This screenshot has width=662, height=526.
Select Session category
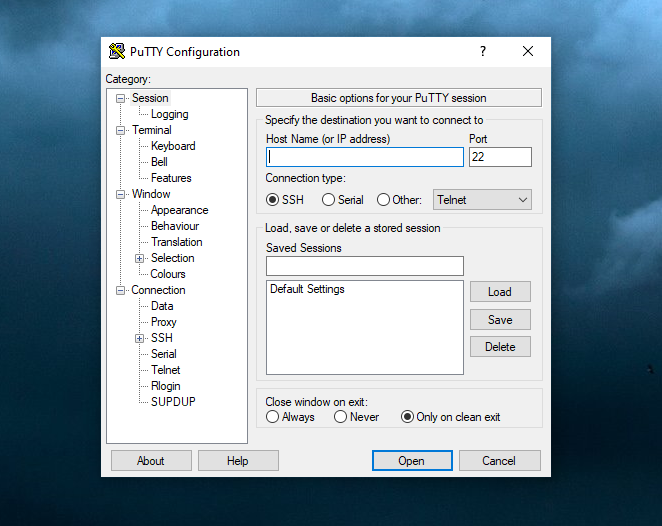coord(150,98)
